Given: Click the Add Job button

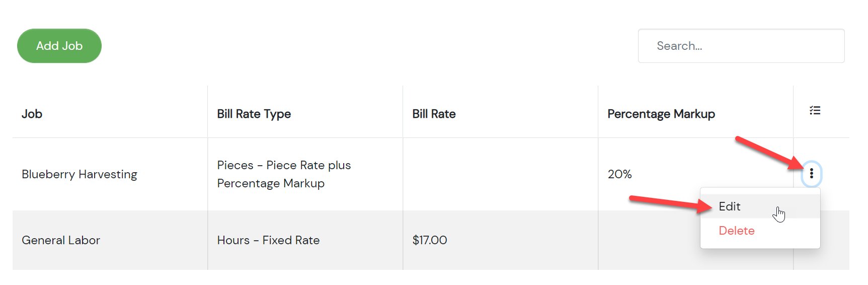Looking at the screenshot, I should pos(59,46).
